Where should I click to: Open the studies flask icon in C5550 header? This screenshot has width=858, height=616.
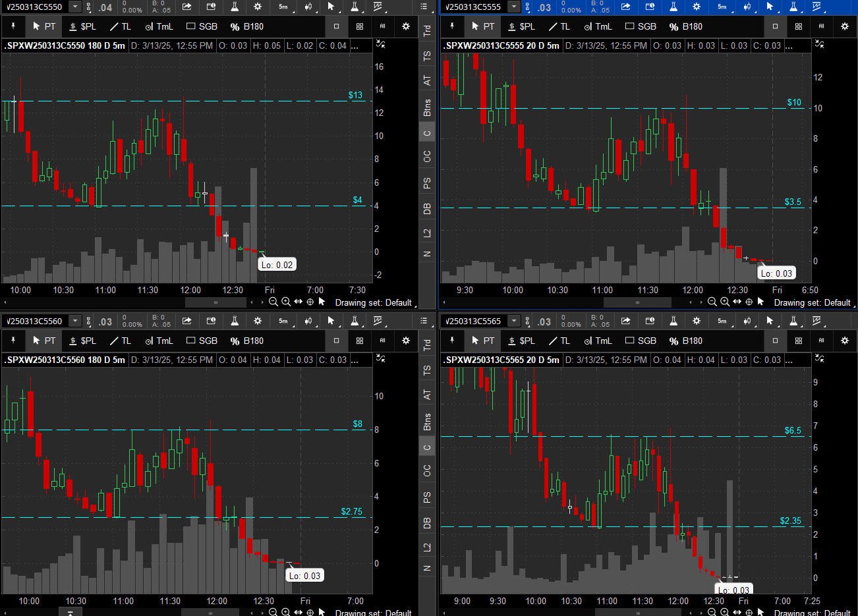235,7
